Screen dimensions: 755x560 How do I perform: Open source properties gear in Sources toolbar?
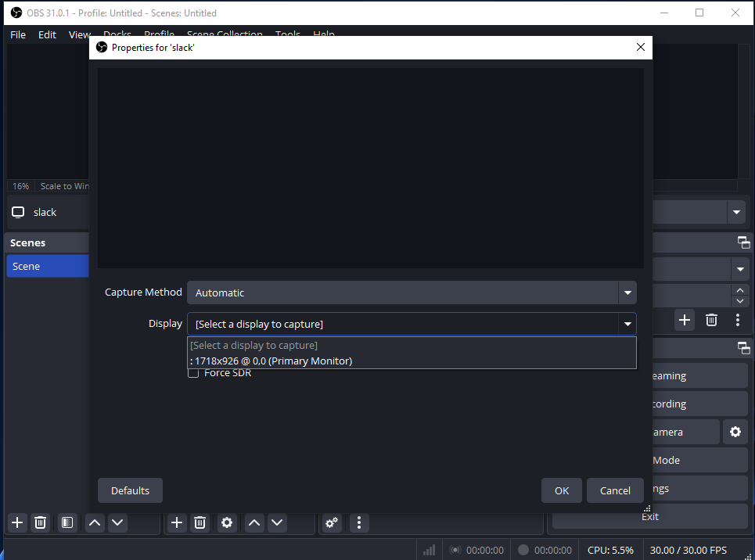pyautogui.click(x=227, y=522)
